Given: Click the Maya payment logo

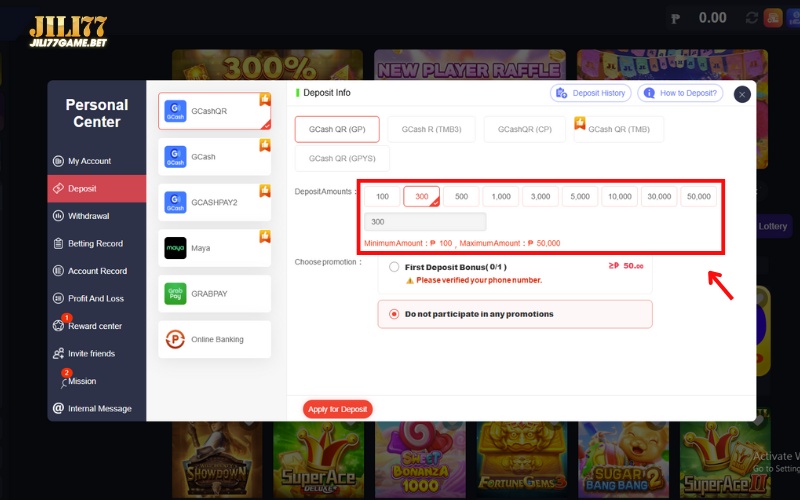Looking at the screenshot, I should pos(175,248).
